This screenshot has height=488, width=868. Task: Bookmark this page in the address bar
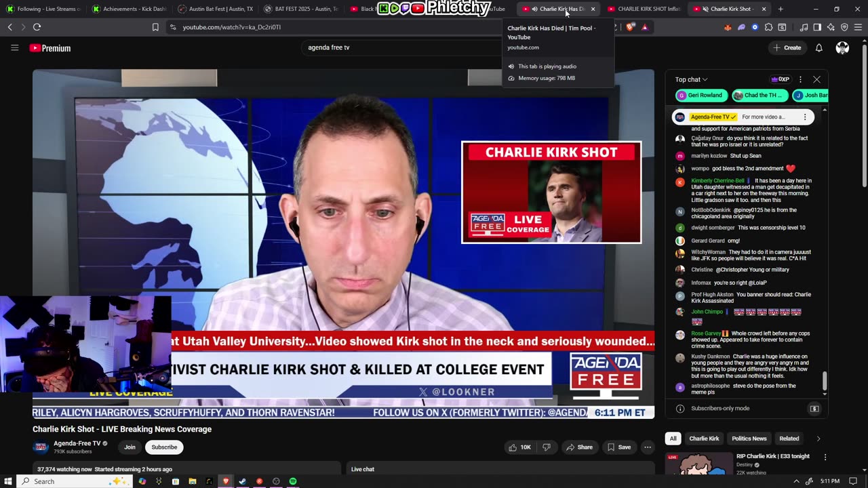(x=155, y=27)
